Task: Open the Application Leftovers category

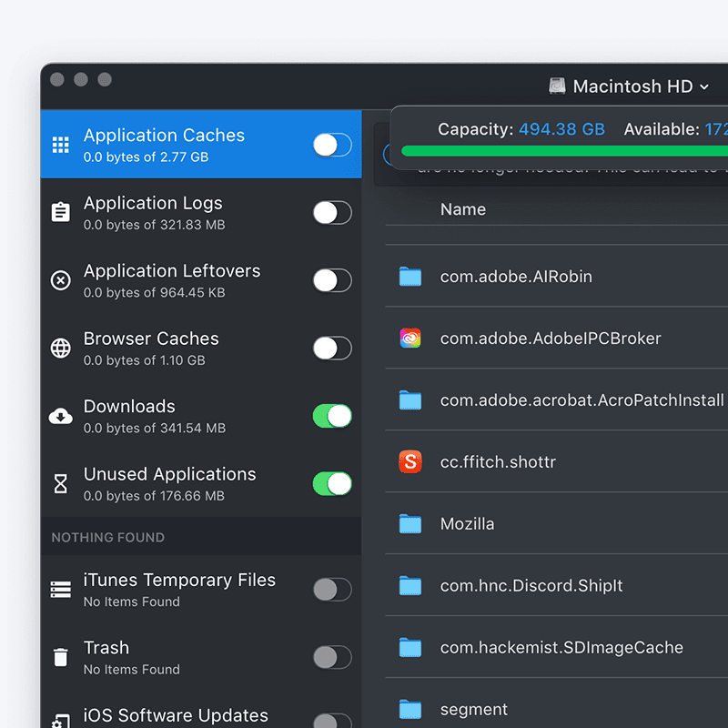Action: click(x=201, y=280)
